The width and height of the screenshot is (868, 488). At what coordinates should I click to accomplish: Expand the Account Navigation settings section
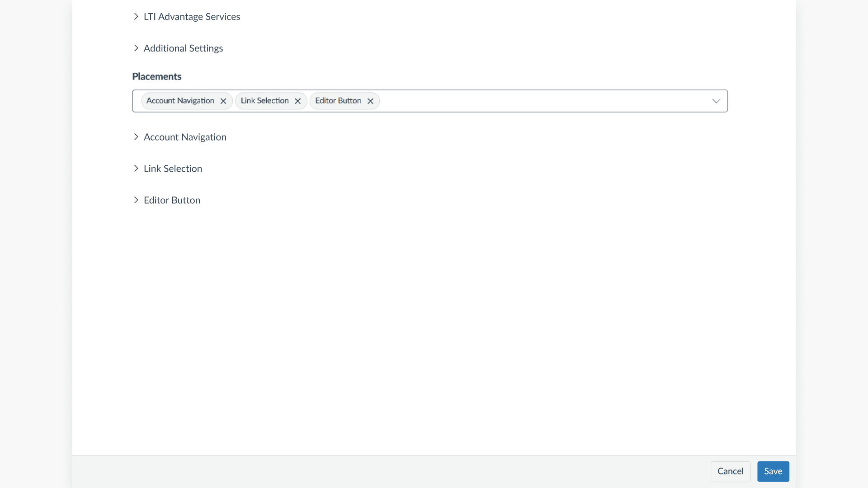pyautogui.click(x=185, y=137)
